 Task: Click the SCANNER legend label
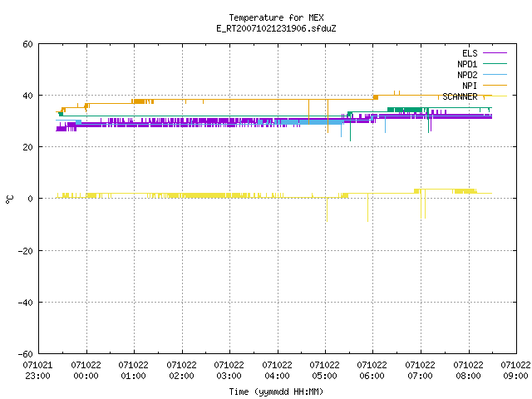pos(460,96)
